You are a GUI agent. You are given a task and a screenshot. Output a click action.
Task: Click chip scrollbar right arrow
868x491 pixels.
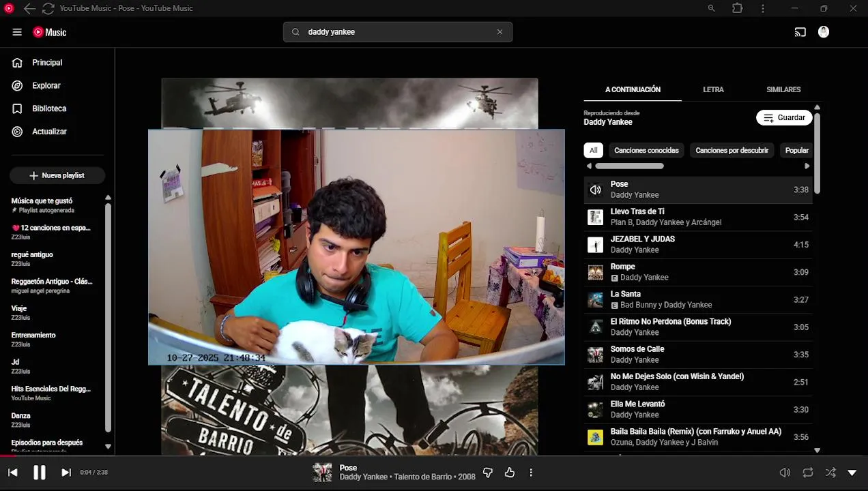point(807,166)
